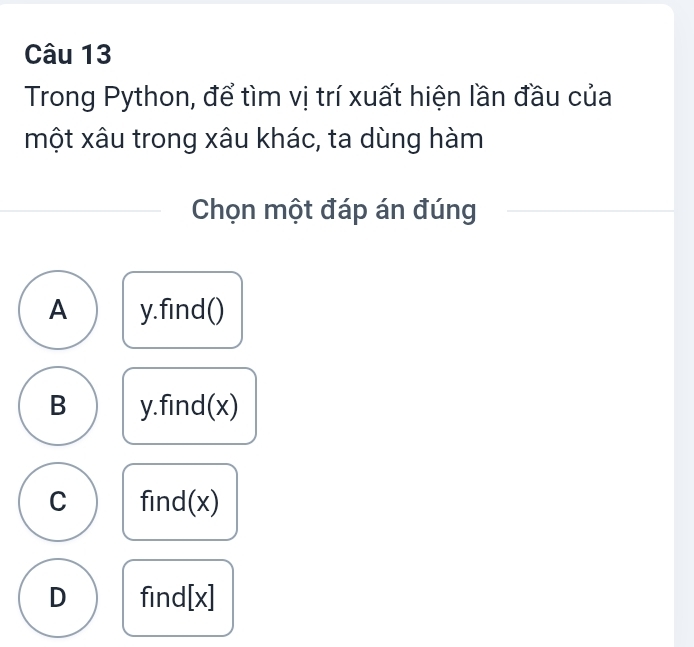Select answer option C circle
The image size is (694, 647).
pyautogui.click(x=59, y=502)
